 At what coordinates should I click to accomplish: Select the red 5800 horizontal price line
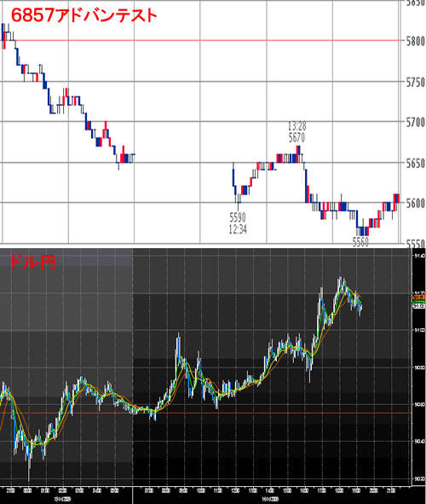(x=202, y=40)
